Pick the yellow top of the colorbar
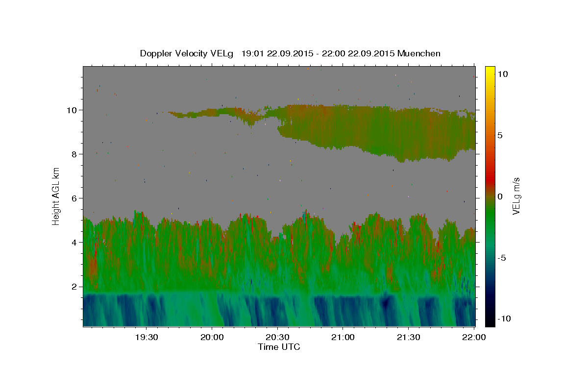This screenshot has width=588, height=392. click(490, 70)
